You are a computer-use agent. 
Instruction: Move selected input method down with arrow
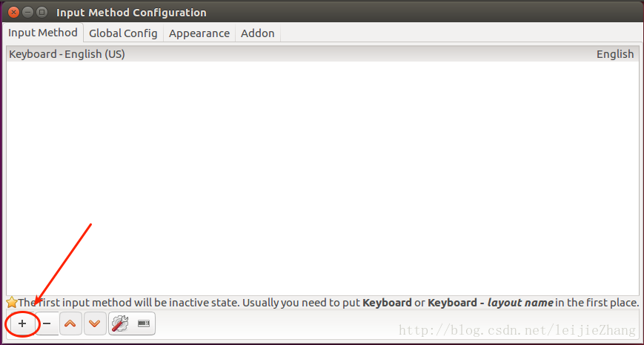[94, 324]
